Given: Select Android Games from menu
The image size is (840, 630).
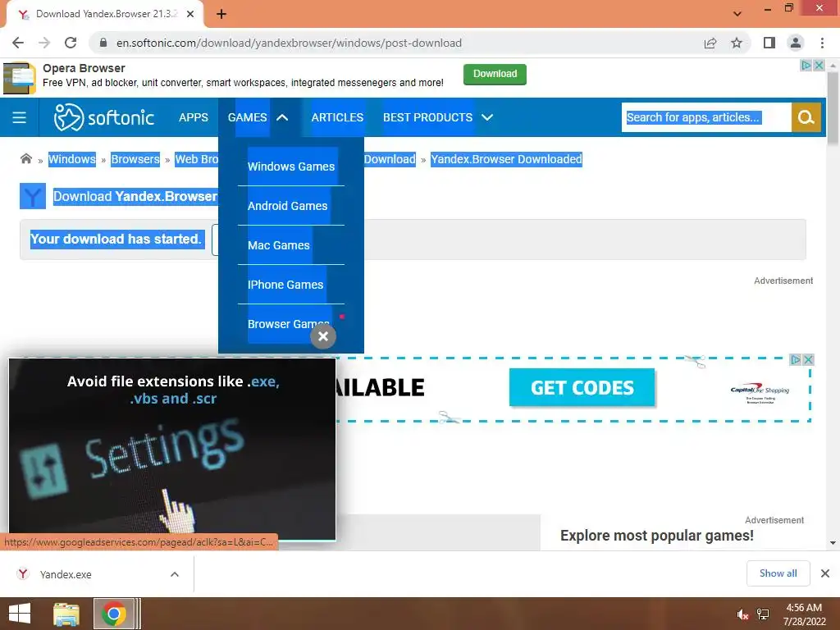Looking at the screenshot, I should (x=288, y=206).
